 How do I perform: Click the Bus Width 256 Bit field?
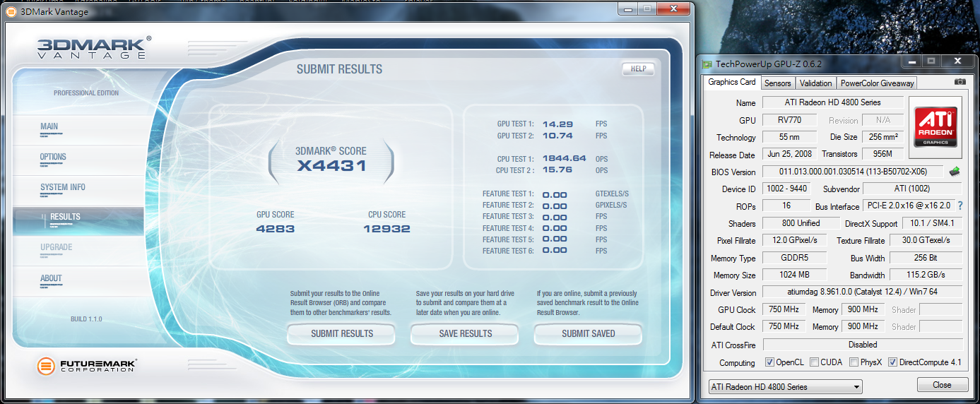[925, 258]
